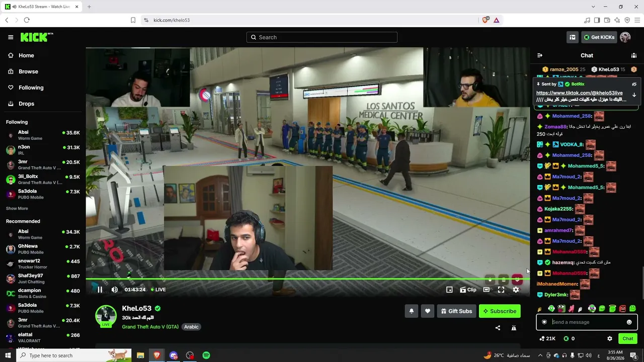Toggle theater mode
This screenshot has width=644, height=362.
pos(487,290)
